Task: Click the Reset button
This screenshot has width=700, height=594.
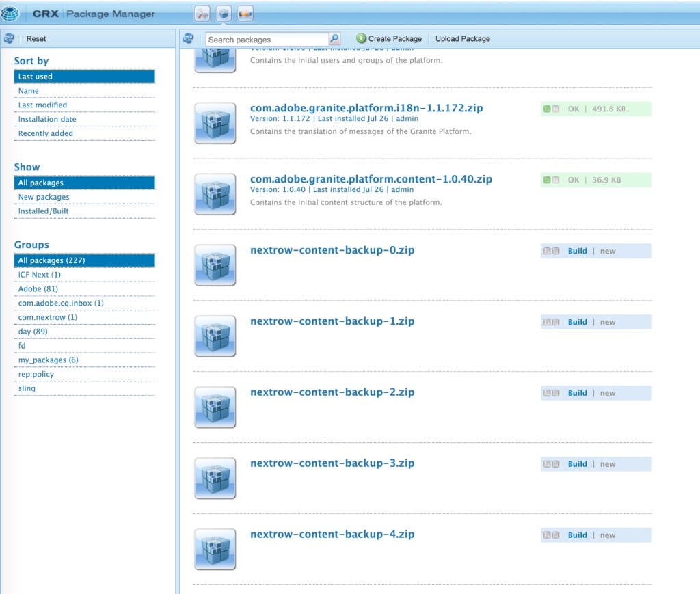Action: pos(36,39)
